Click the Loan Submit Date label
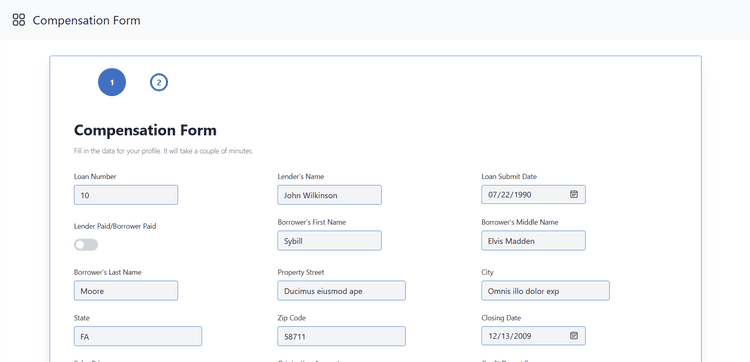750x362 pixels. tap(509, 176)
